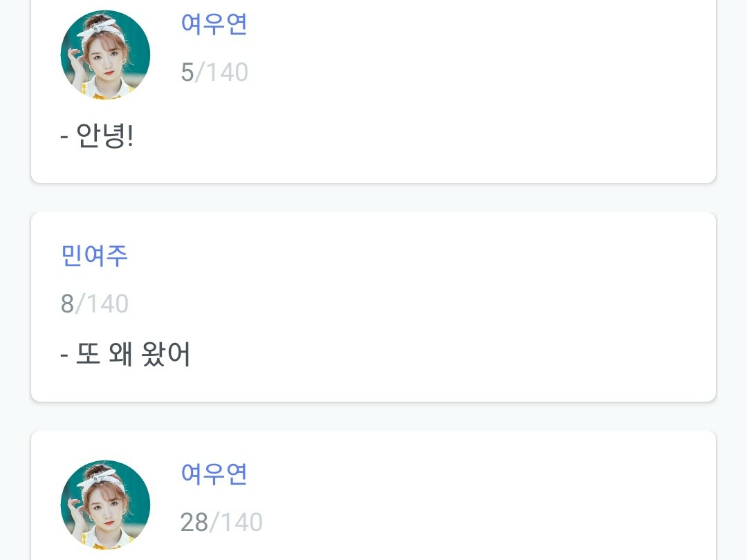Click the number 5 in the 5/140 counter
This screenshot has height=560, width=747.
[x=187, y=73]
